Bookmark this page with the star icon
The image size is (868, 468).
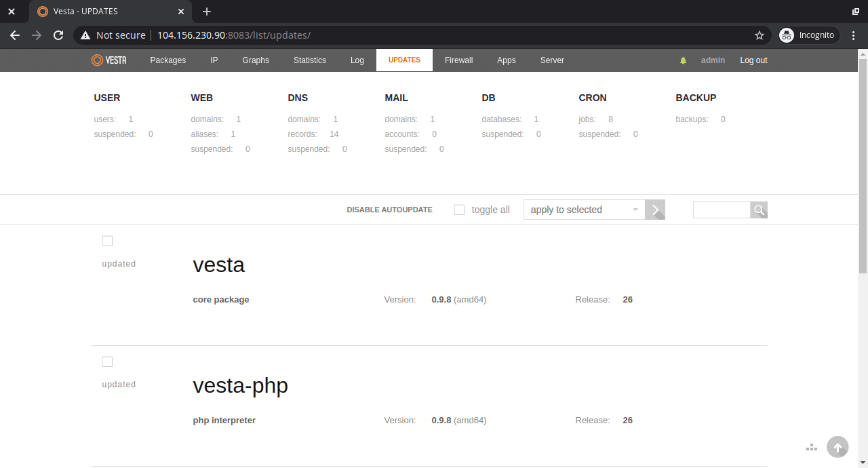click(759, 35)
